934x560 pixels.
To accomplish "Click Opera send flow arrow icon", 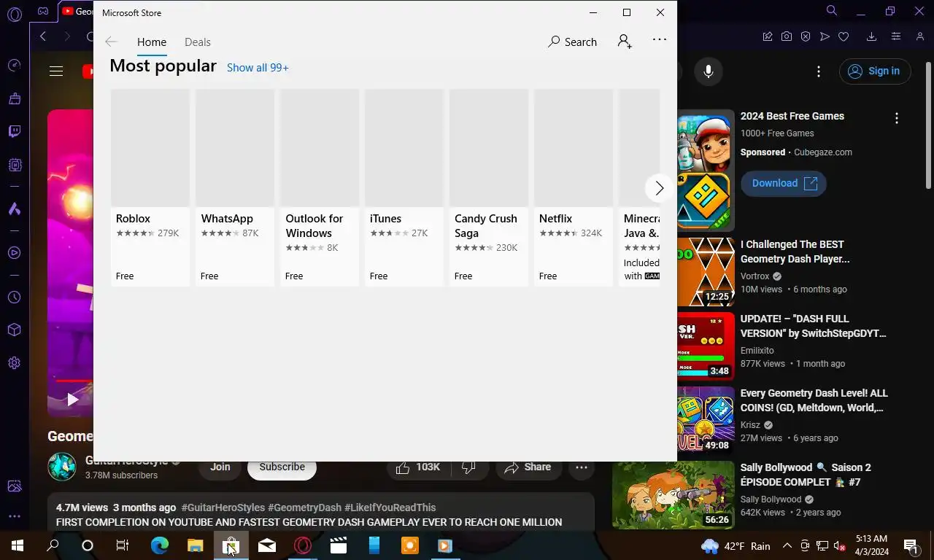I will coord(825,36).
